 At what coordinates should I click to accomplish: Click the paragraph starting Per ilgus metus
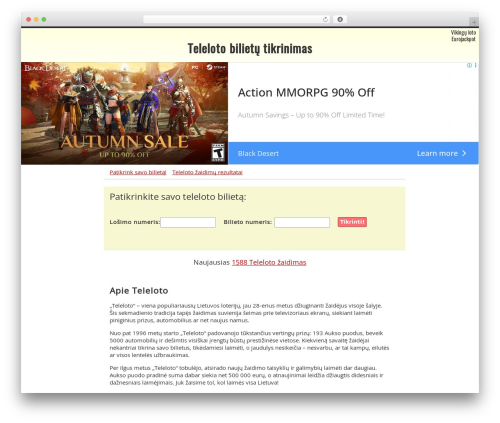click(x=247, y=375)
